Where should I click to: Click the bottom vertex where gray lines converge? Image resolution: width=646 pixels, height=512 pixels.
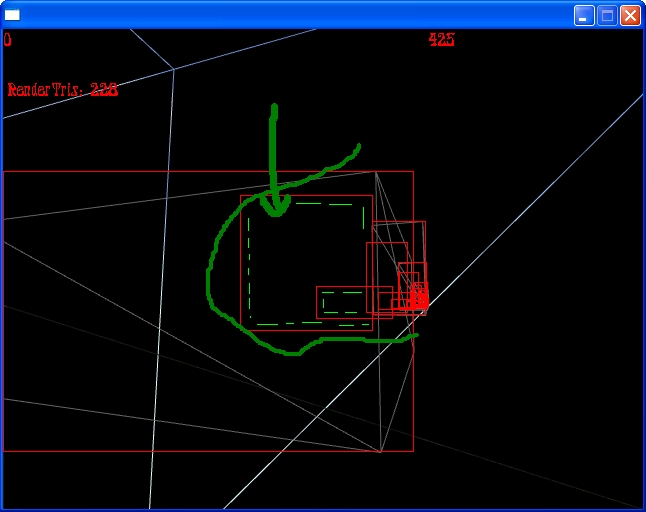381,452
